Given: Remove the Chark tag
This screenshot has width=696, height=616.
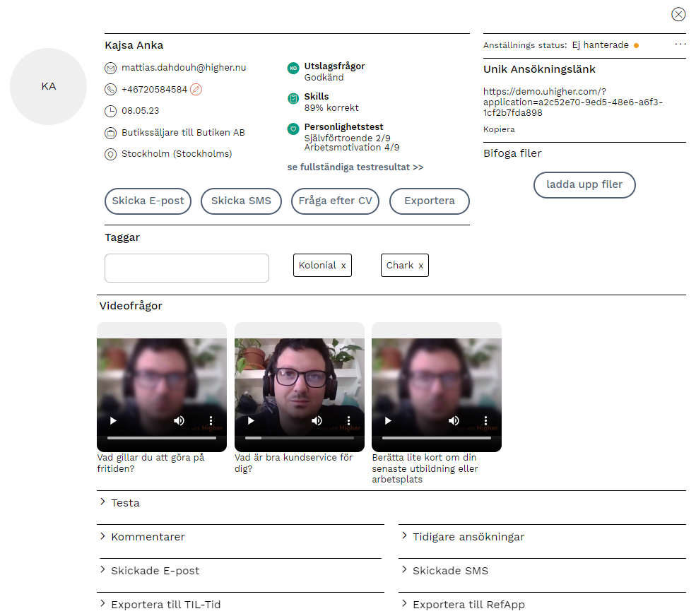Looking at the screenshot, I should point(420,266).
